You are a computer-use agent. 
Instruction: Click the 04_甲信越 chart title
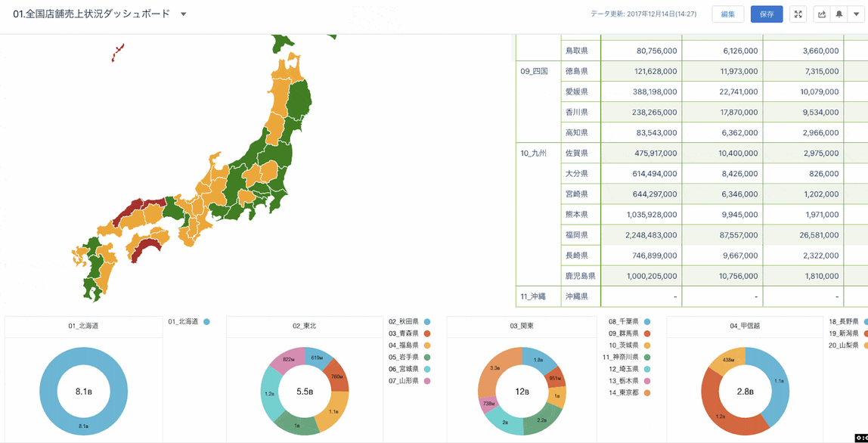tap(745, 327)
